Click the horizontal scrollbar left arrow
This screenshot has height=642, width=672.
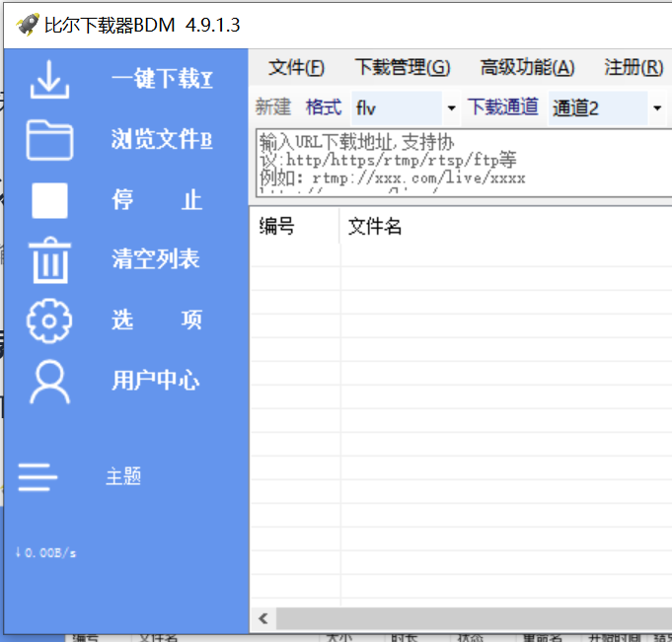coord(263,619)
